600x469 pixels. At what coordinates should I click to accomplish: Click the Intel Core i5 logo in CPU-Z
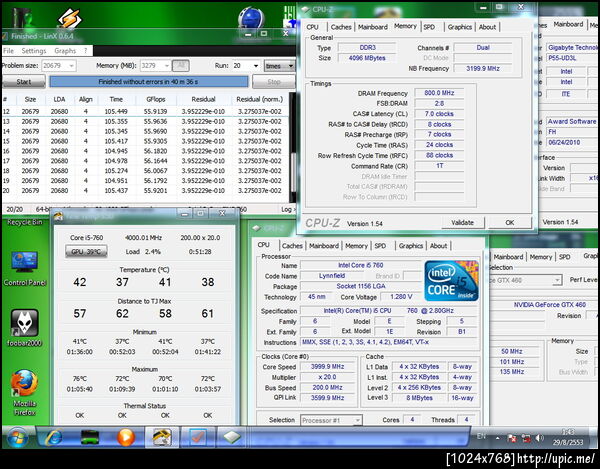(451, 281)
